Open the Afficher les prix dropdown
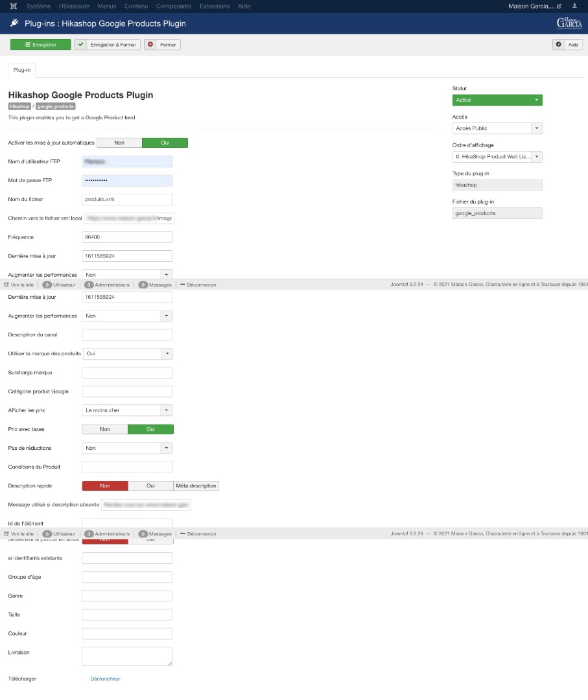 (127, 410)
